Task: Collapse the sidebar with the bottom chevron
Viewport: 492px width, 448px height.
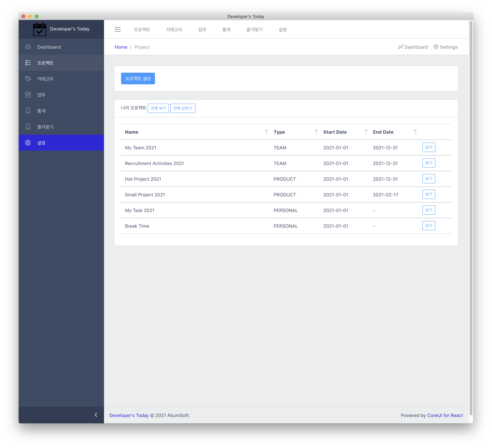Action: 96,415
